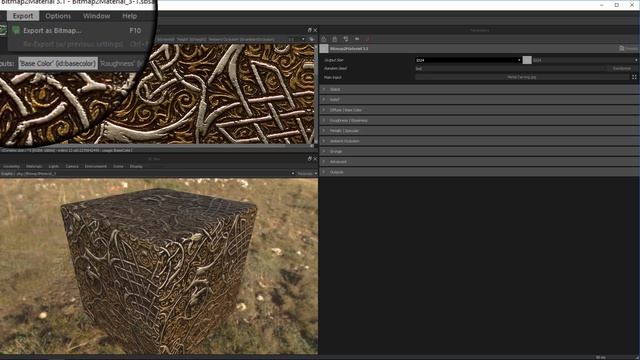Open the Materials menu in 3D View
Screen dimensions: 640x360
[34, 167]
